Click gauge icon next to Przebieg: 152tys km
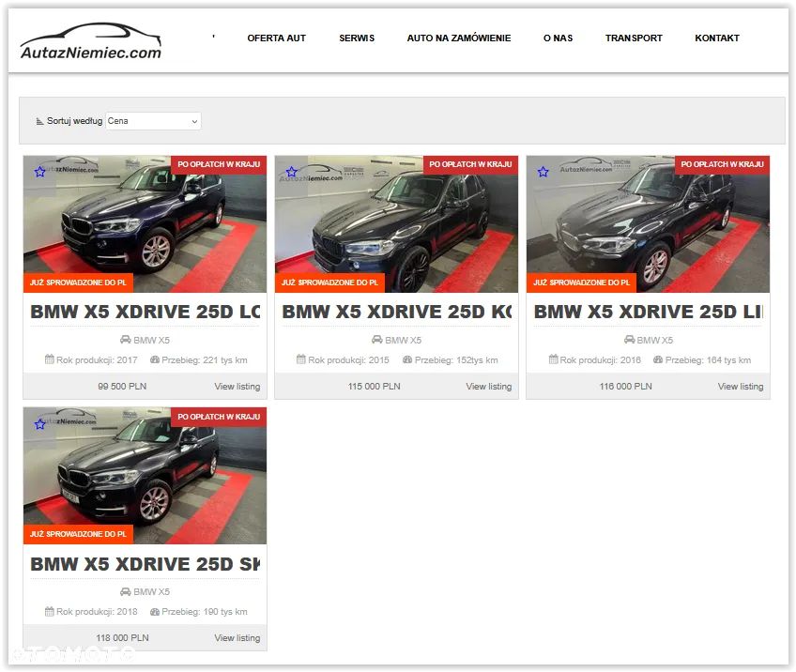Screen dimensions: 796x672 click(x=407, y=359)
